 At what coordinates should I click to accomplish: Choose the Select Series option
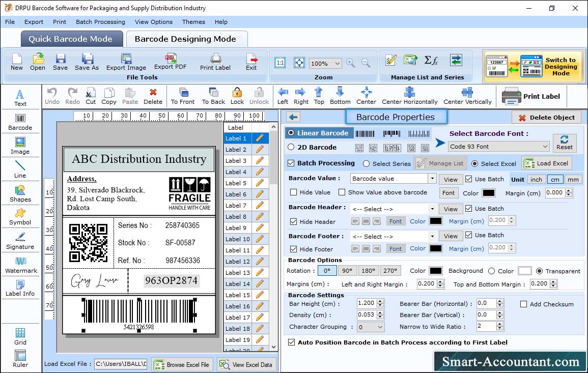[367, 164]
